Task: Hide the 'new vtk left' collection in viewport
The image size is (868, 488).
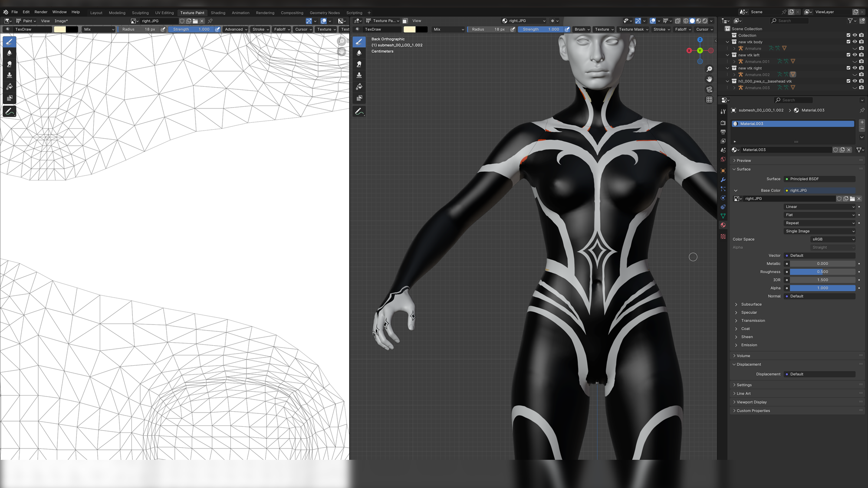Action: pos(855,55)
